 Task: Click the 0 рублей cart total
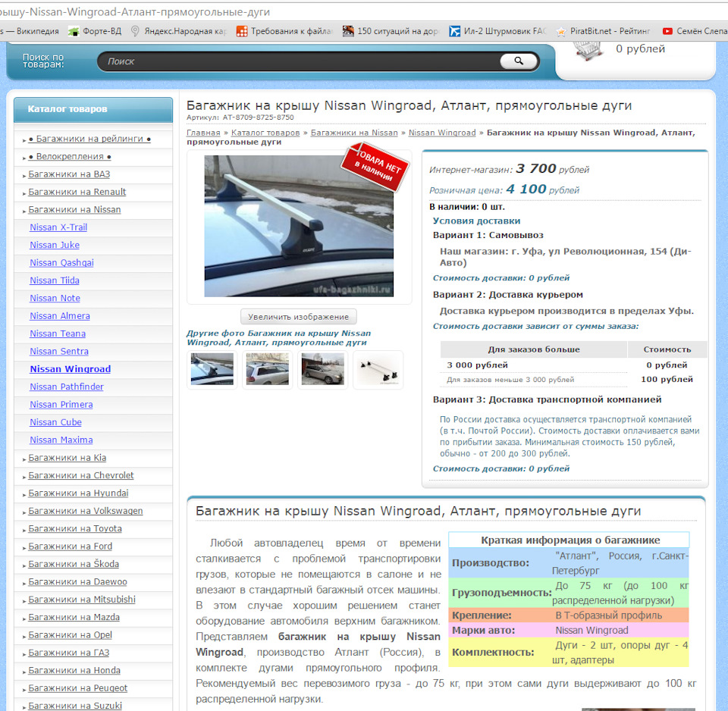click(x=640, y=49)
